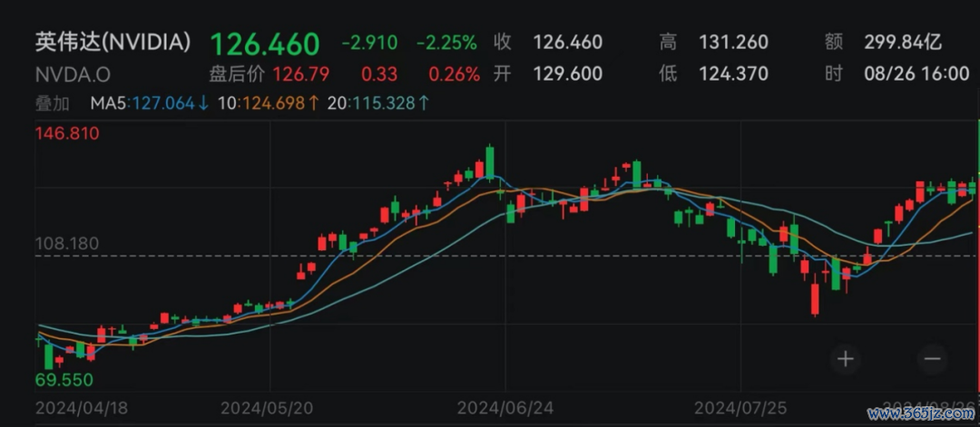Click the MA5 indicator value 127.064
Image resolution: width=980 pixels, height=427 pixels.
tap(162, 103)
